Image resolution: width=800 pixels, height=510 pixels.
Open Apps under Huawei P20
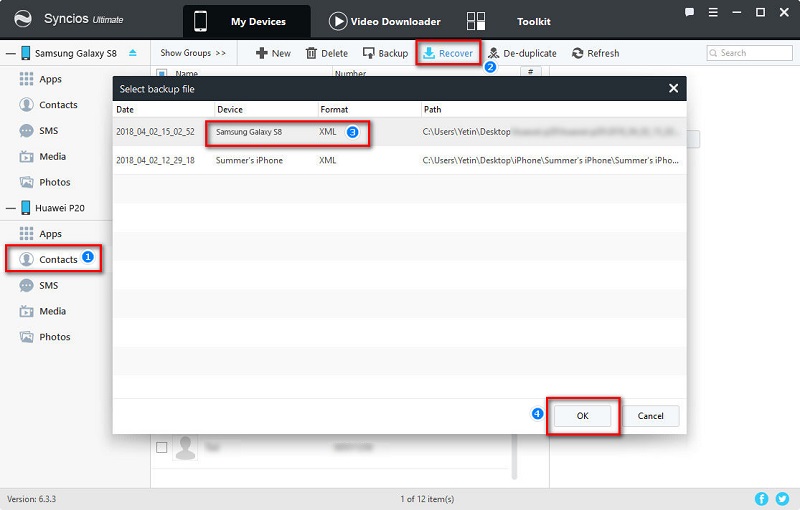click(x=40, y=234)
